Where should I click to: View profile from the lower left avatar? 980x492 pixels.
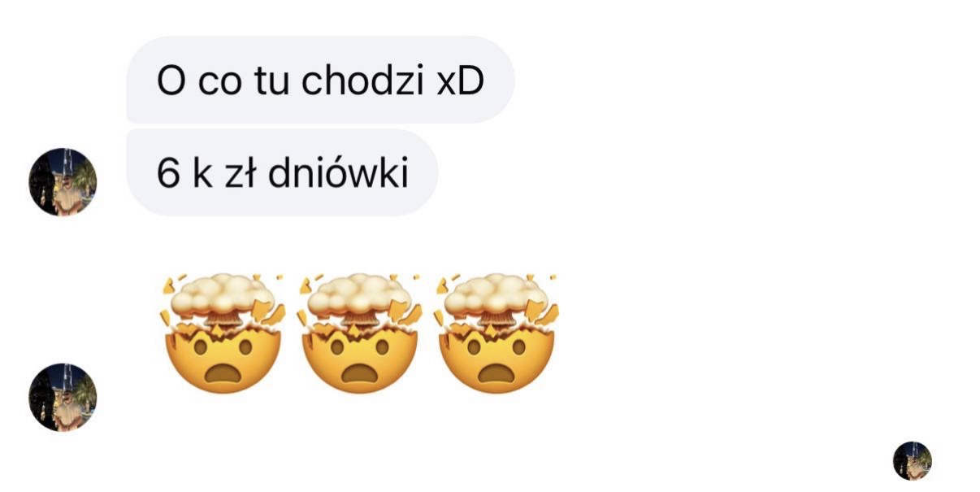[63, 397]
